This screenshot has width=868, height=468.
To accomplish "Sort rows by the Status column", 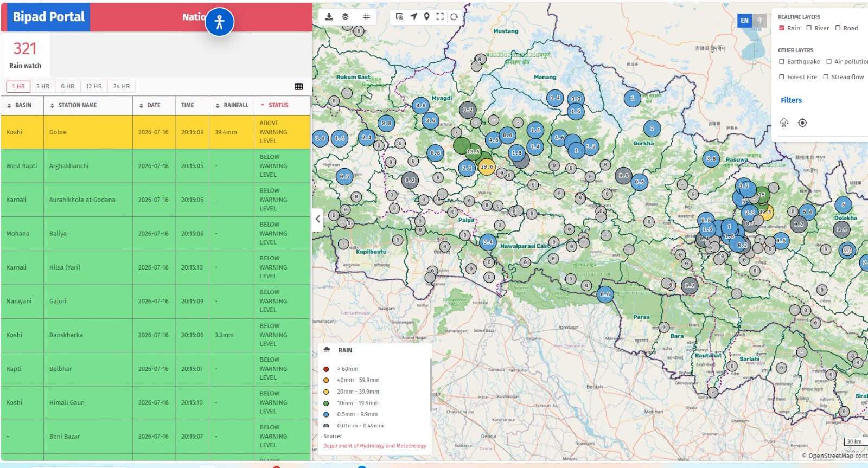I will pyautogui.click(x=275, y=105).
